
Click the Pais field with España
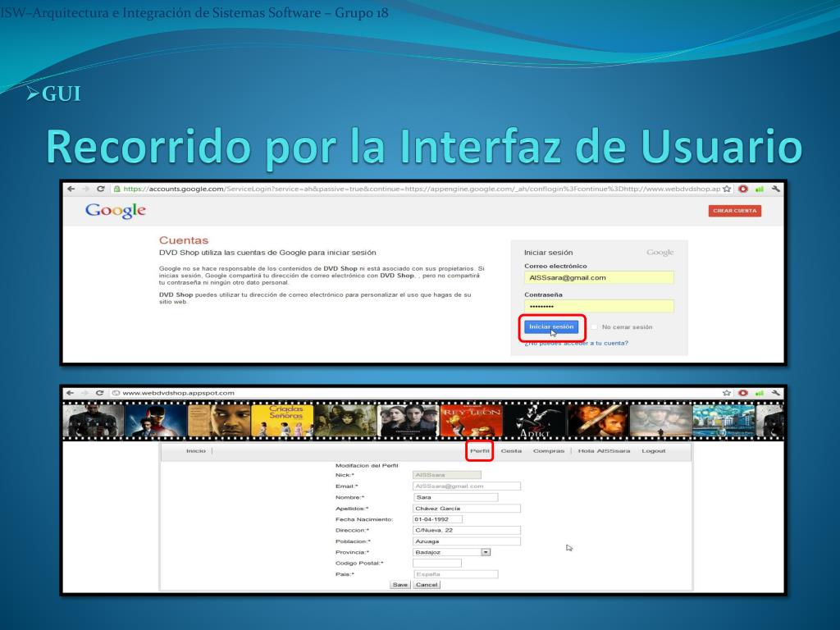[455, 573]
